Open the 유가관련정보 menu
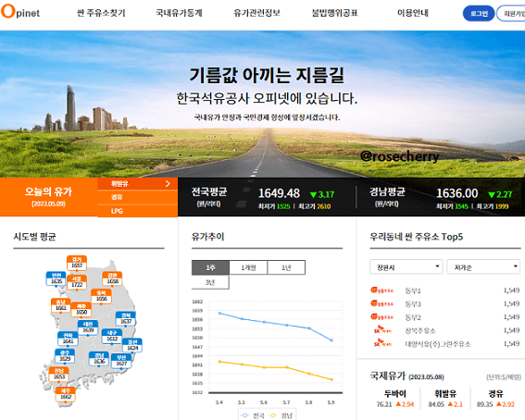 pos(256,13)
